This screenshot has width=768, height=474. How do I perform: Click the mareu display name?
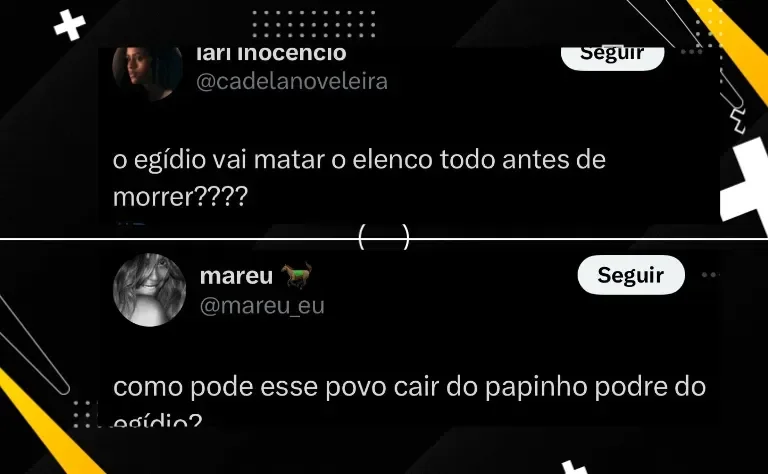tap(236, 276)
